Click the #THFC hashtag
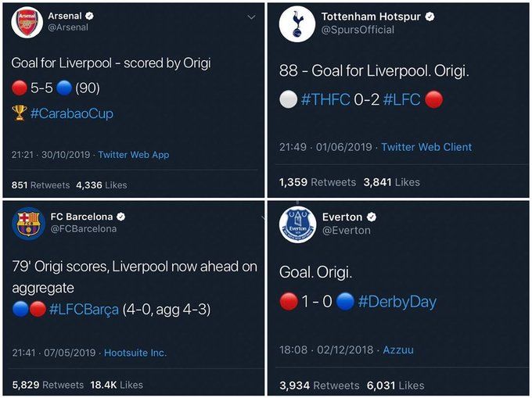532x398 pixels. point(322,99)
